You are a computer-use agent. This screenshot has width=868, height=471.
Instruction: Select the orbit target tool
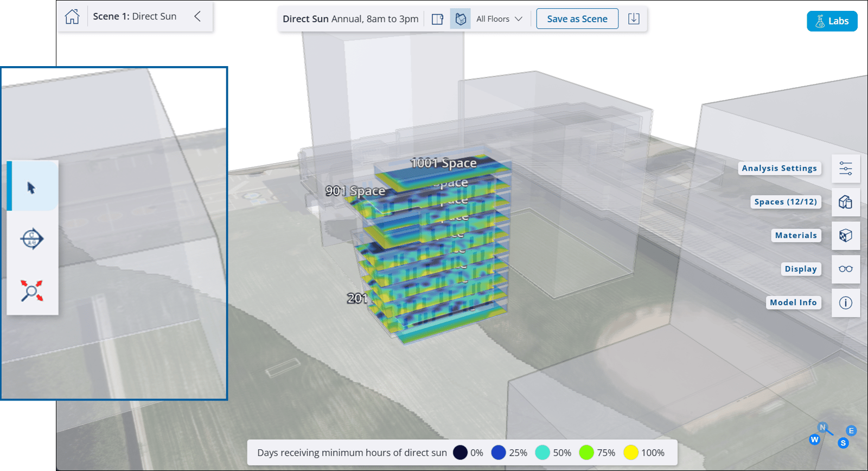click(32, 238)
